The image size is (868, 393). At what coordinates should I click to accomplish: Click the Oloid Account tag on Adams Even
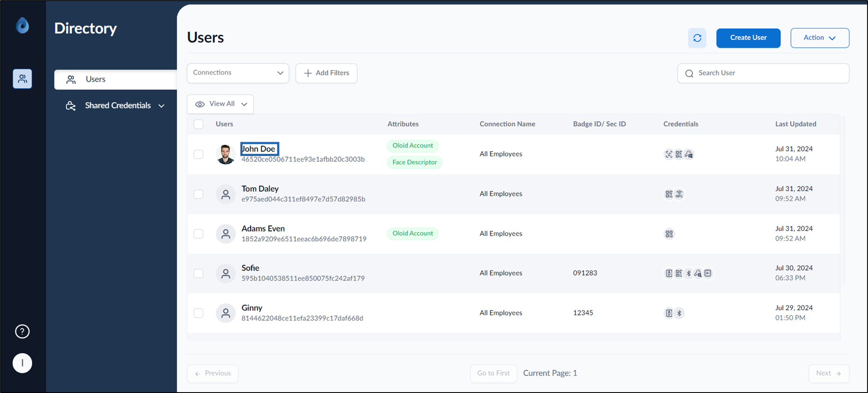point(412,234)
